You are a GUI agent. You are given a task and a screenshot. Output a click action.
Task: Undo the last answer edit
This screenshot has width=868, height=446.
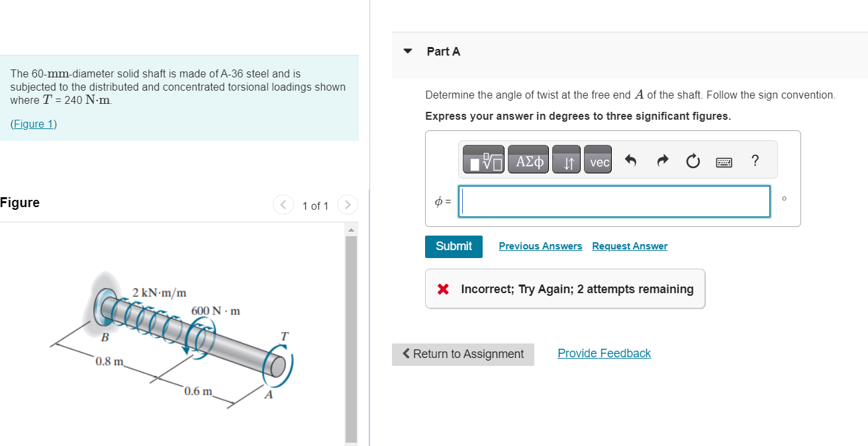(x=631, y=159)
